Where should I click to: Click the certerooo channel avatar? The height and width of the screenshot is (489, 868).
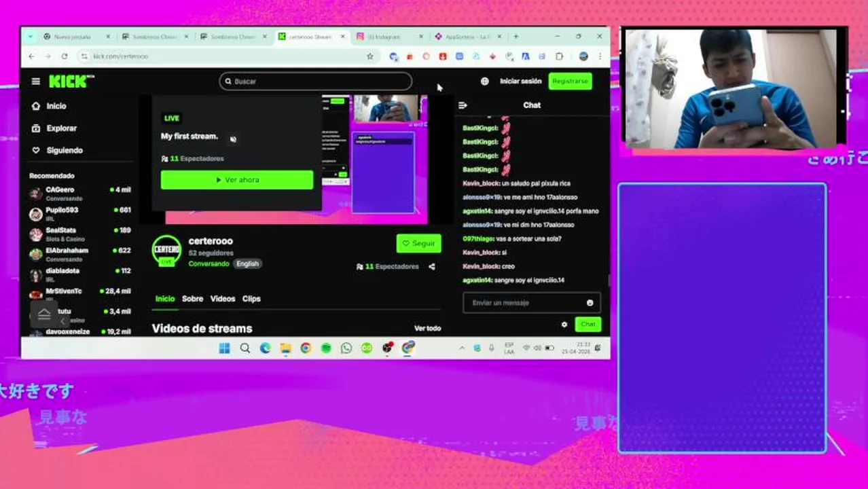[166, 251]
